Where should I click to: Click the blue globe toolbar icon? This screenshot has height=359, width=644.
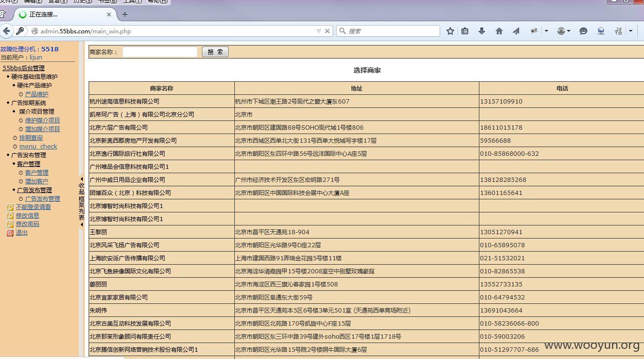point(601,31)
